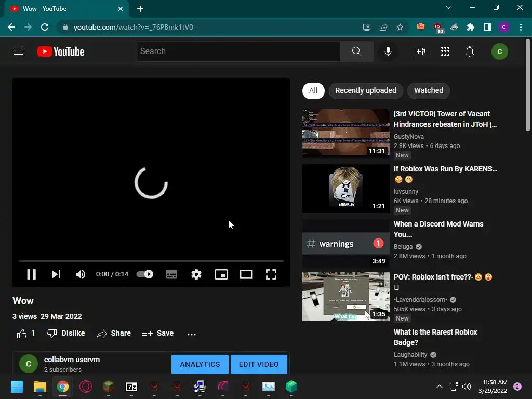Viewport: 532px width, 399px height.
Task: Open 7-Zip from the taskbar
Action: [131, 387]
